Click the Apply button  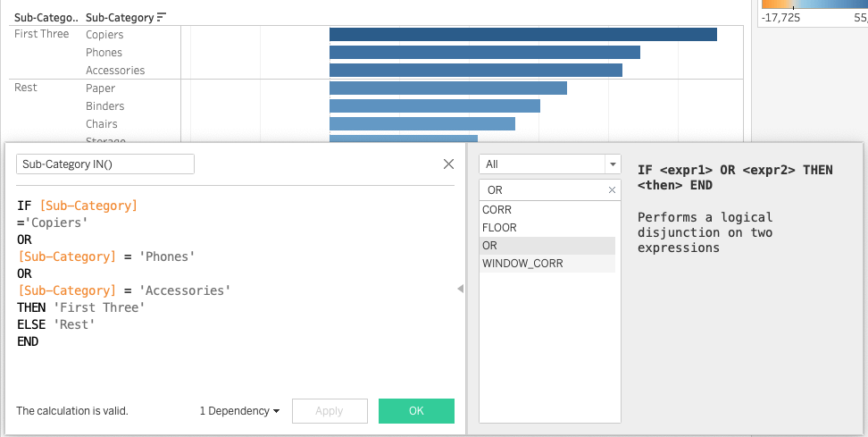pyautogui.click(x=330, y=411)
